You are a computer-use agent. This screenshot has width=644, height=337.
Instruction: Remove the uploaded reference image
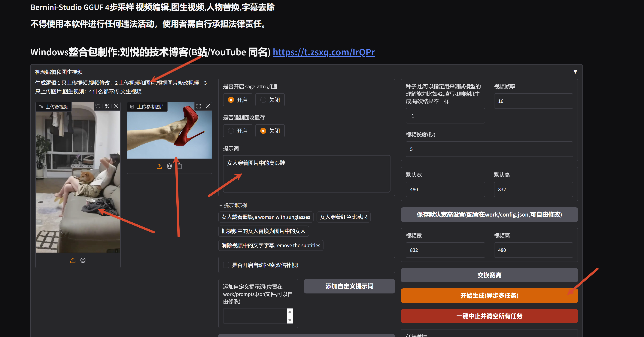coord(208,106)
